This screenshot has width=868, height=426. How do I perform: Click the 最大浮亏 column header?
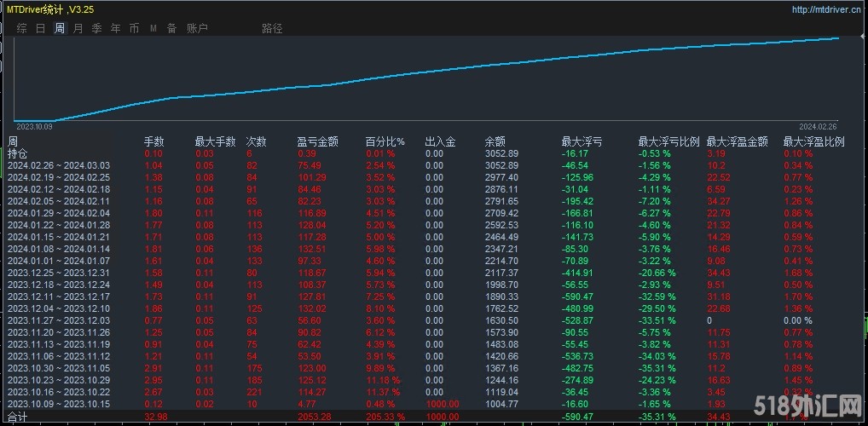(x=582, y=142)
